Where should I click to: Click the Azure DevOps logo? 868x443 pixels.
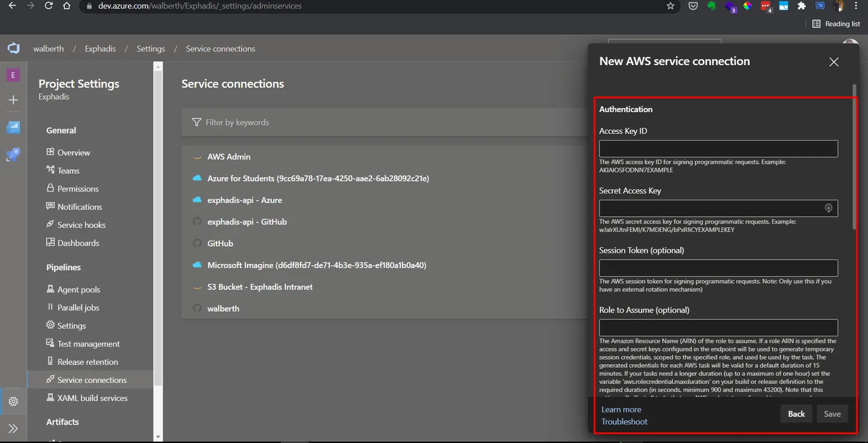point(14,48)
